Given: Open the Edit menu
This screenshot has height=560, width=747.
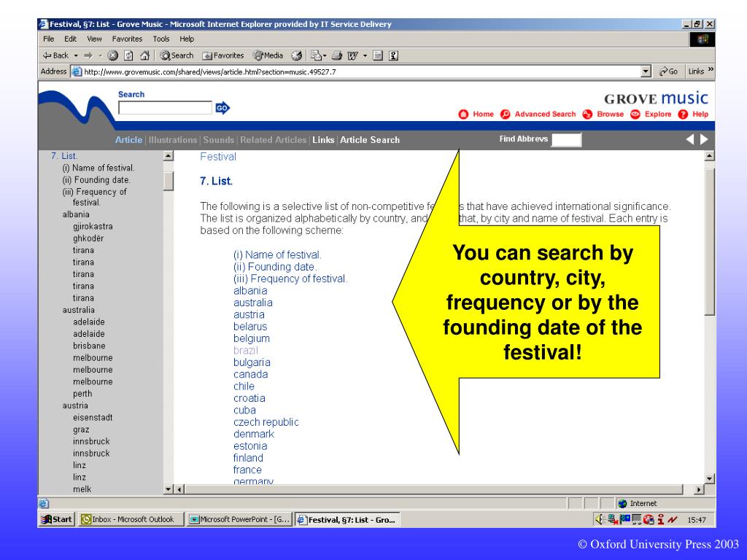Looking at the screenshot, I should tap(71, 39).
